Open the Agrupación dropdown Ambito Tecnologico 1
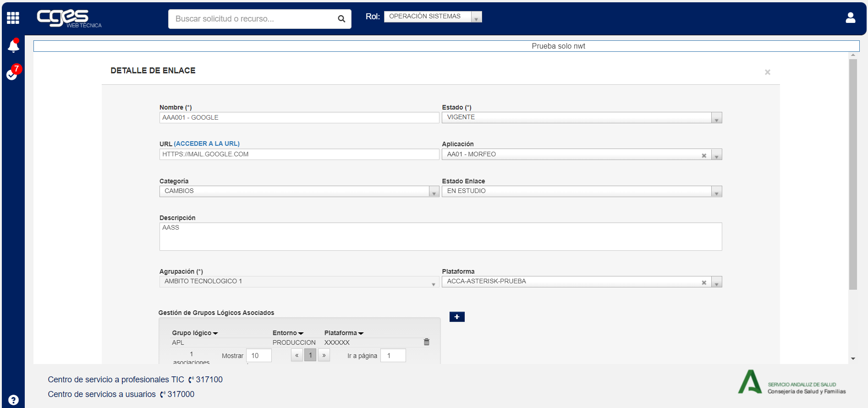The width and height of the screenshot is (868, 408). click(299, 281)
